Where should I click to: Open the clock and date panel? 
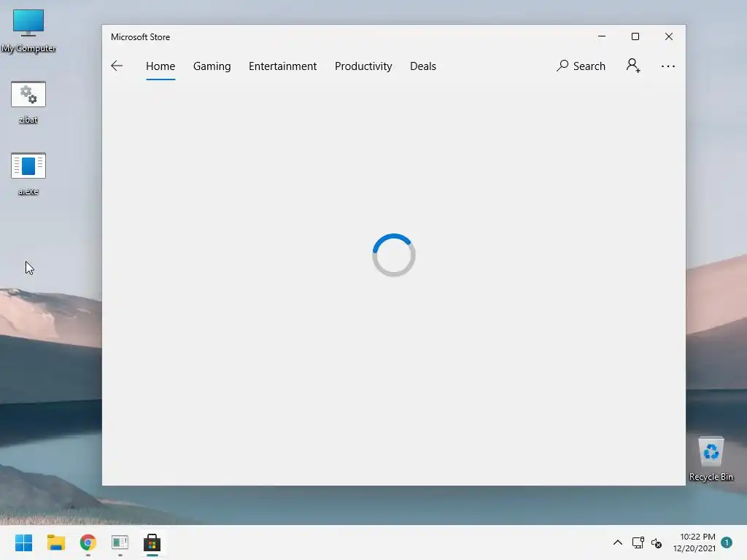click(694, 542)
